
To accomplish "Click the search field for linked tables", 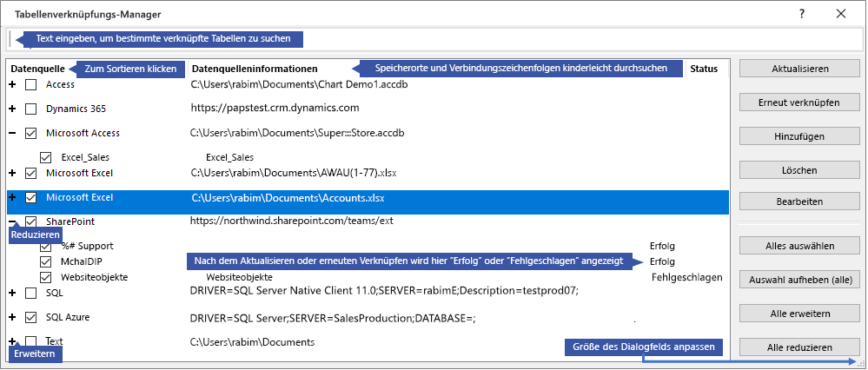I will [434, 39].
